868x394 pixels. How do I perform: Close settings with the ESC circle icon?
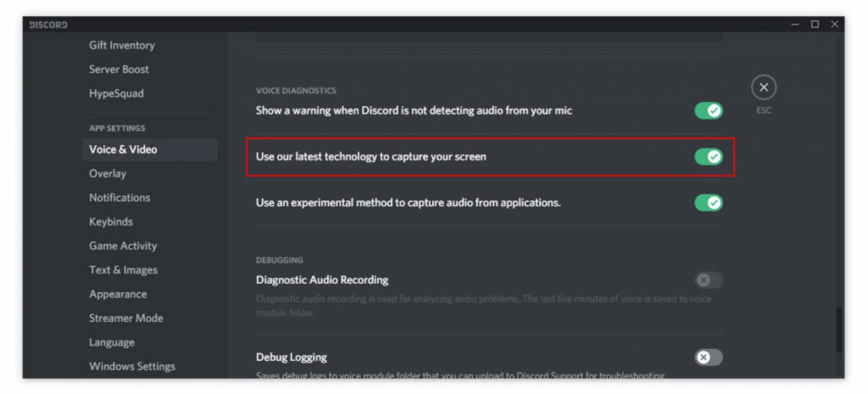(763, 88)
